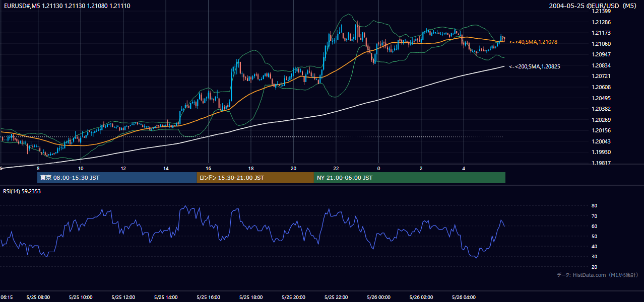Click the 5/25 20:00 bottom time label
This screenshot has height=302, width=644.
[294, 297]
